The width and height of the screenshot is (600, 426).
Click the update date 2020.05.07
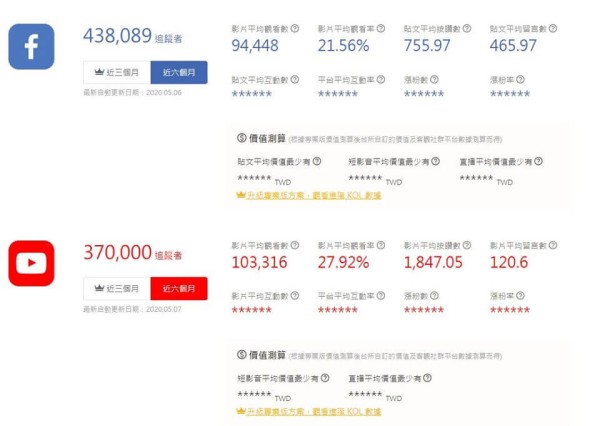point(164,309)
